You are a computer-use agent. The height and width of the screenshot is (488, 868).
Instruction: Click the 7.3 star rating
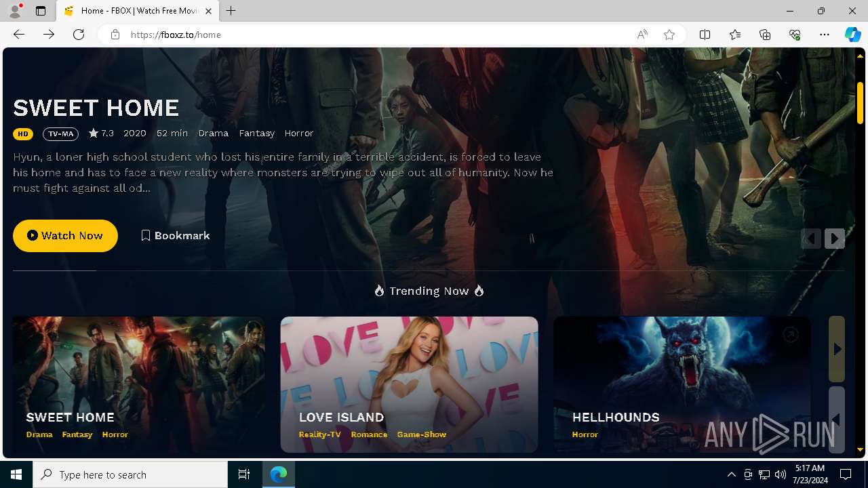(101, 134)
